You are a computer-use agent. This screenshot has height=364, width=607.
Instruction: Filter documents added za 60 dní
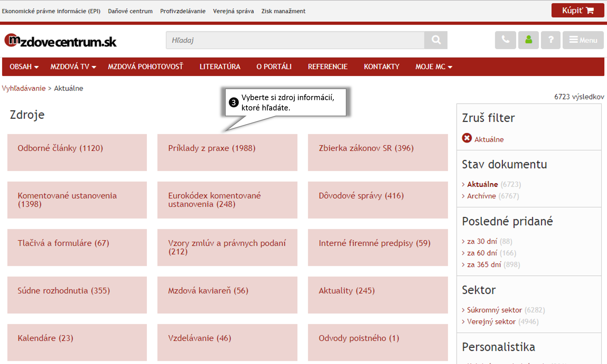coord(482,253)
